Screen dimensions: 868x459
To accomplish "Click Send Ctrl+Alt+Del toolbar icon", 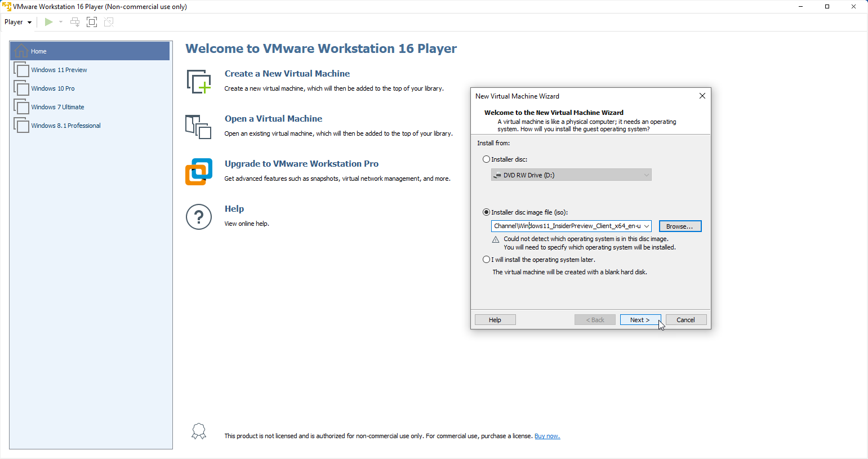I will 75,22.
